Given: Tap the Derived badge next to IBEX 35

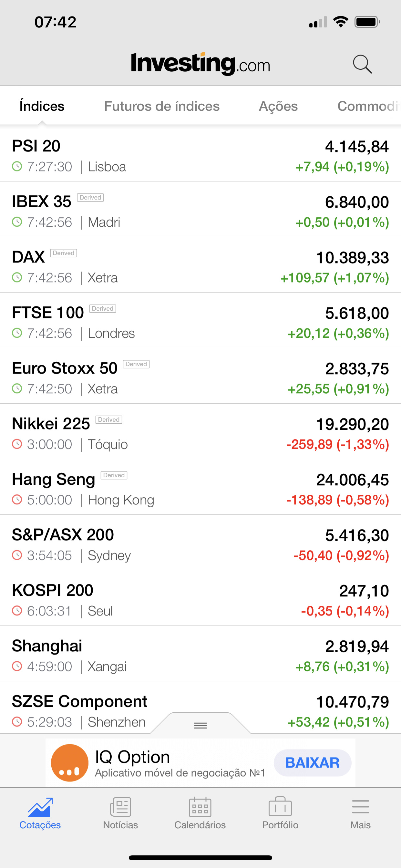Looking at the screenshot, I should [90, 197].
